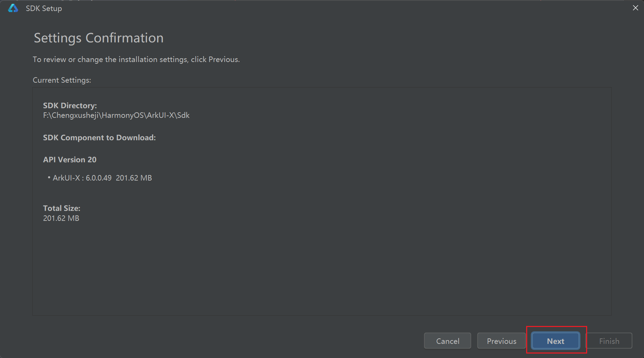Click the bullet point before ArkUI-X

point(49,177)
